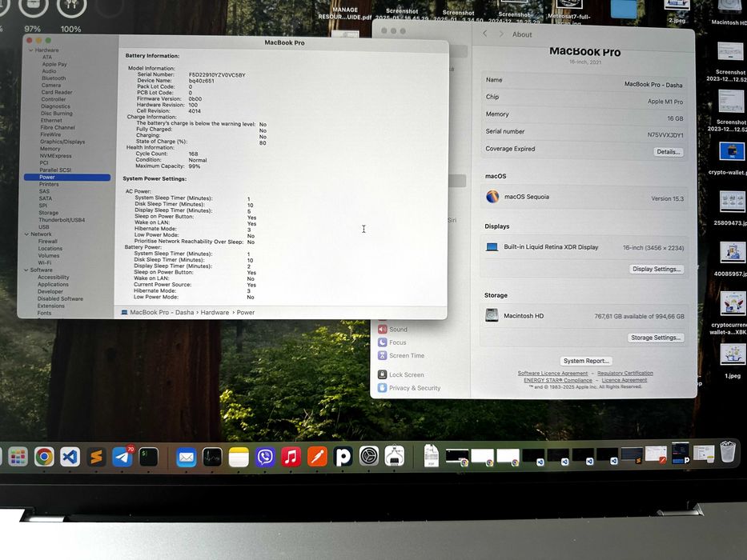Select USB in the Hardware list
The image size is (747, 560).
pyautogui.click(x=44, y=227)
